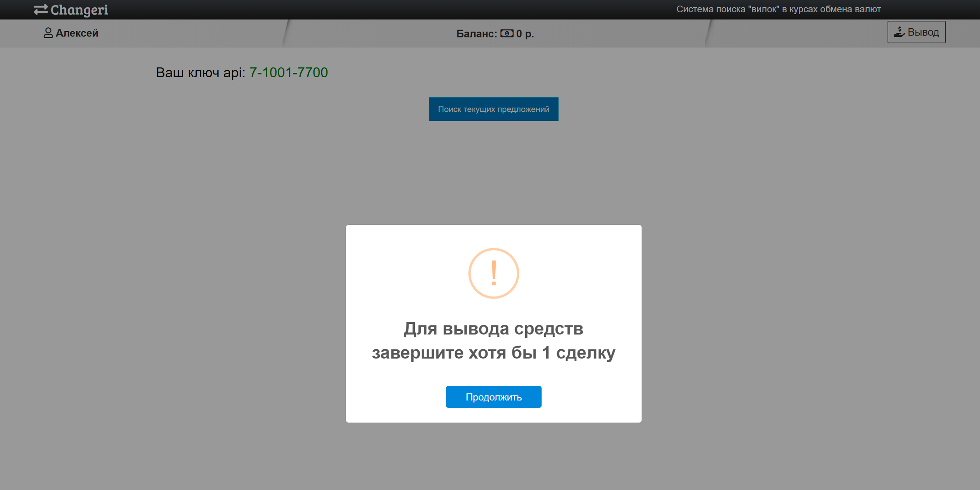The width and height of the screenshot is (980, 490).
Task: Select the username Алексей
Action: tap(77, 33)
